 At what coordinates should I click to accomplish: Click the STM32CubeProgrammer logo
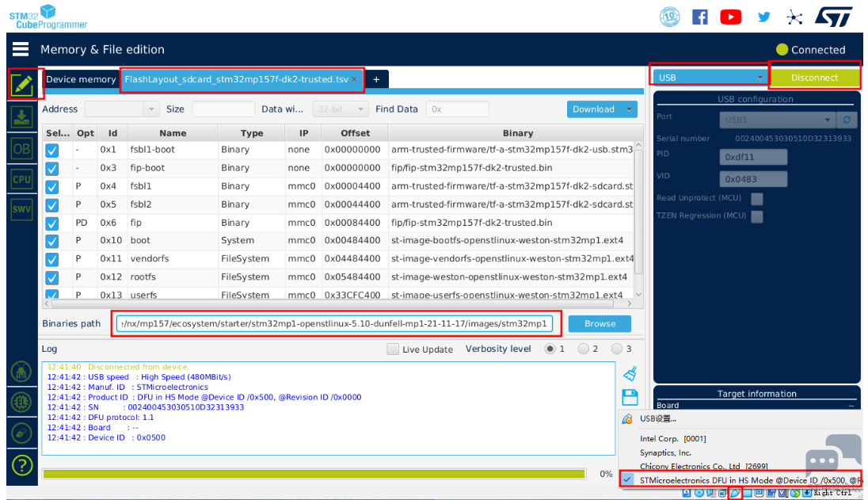coord(48,17)
